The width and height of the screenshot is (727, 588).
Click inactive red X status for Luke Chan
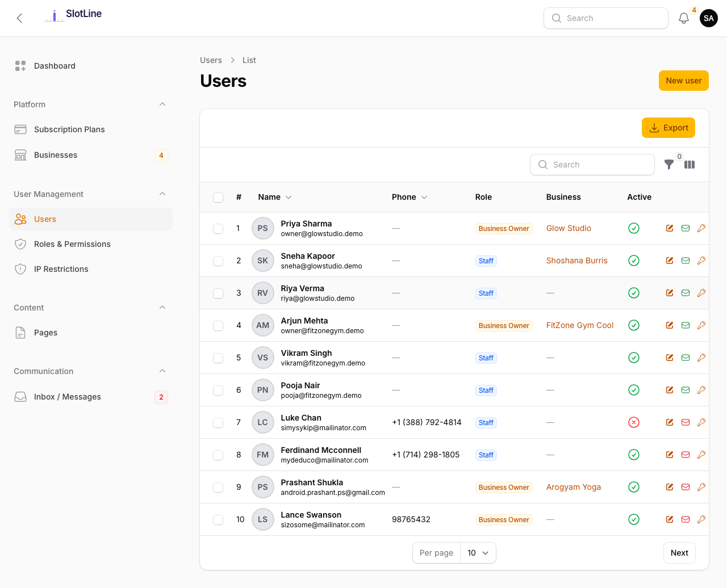(x=634, y=422)
